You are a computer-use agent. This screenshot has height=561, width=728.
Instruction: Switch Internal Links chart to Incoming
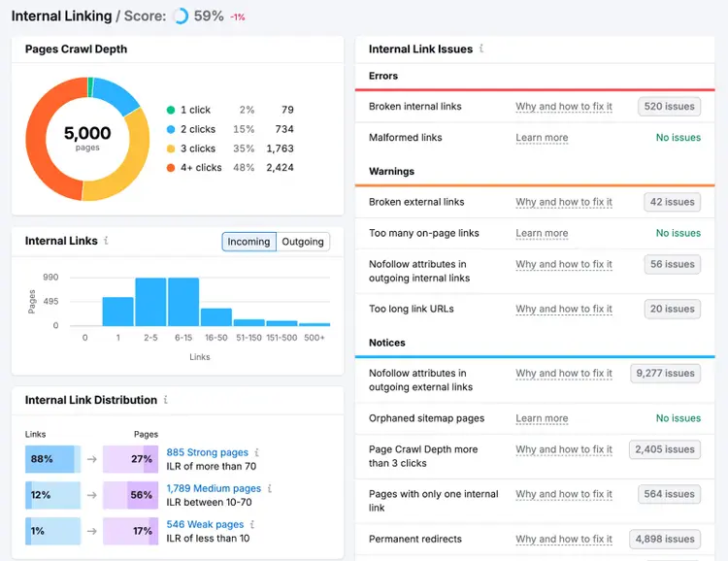point(248,242)
